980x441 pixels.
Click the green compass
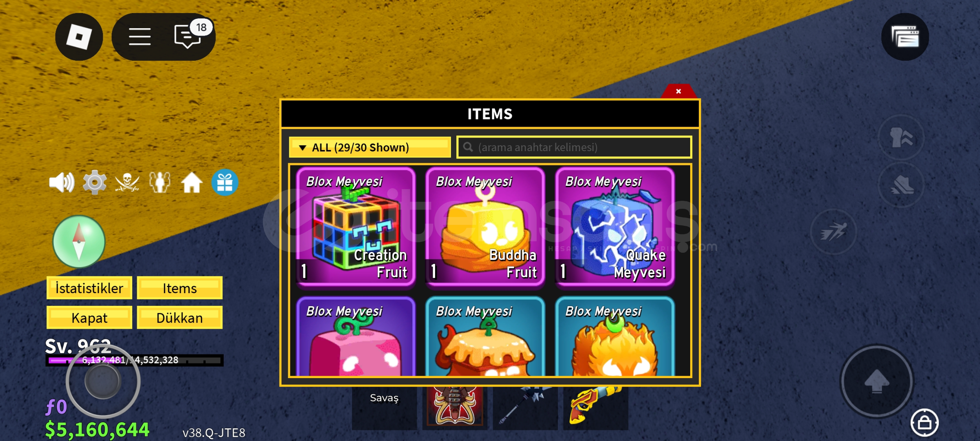pos(79,242)
